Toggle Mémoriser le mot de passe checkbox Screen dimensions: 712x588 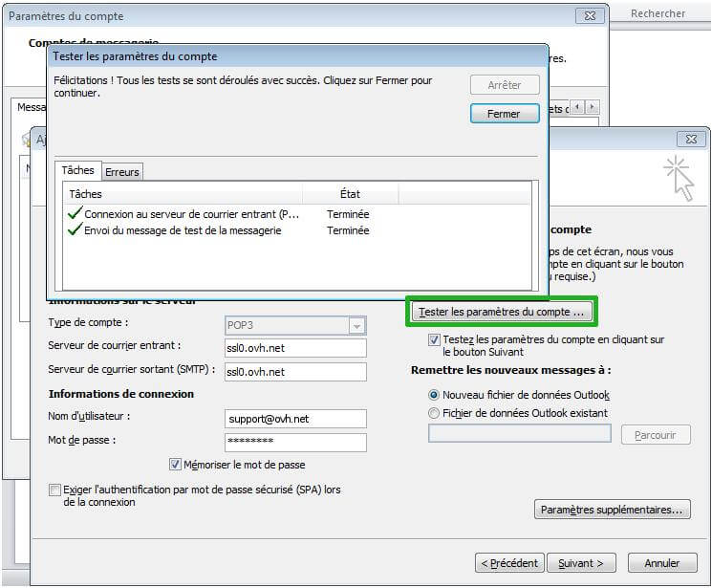pos(175,465)
